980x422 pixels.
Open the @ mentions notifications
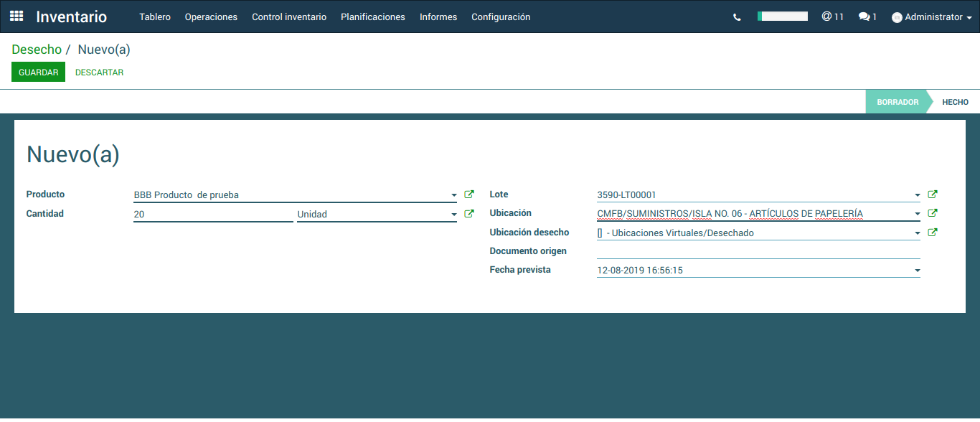point(832,17)
